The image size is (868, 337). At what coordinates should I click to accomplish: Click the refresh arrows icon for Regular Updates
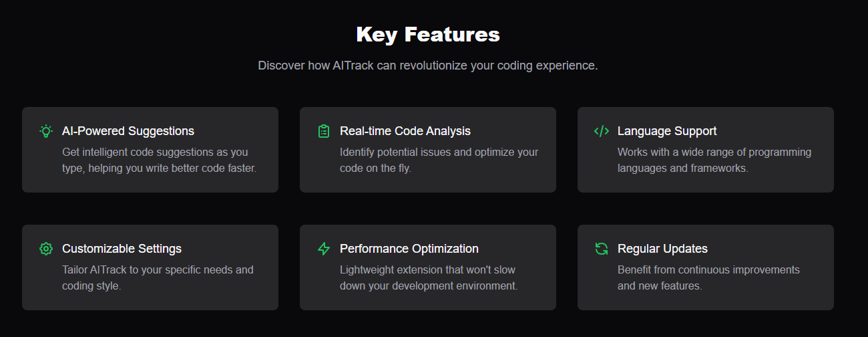(x=602, y=249)
